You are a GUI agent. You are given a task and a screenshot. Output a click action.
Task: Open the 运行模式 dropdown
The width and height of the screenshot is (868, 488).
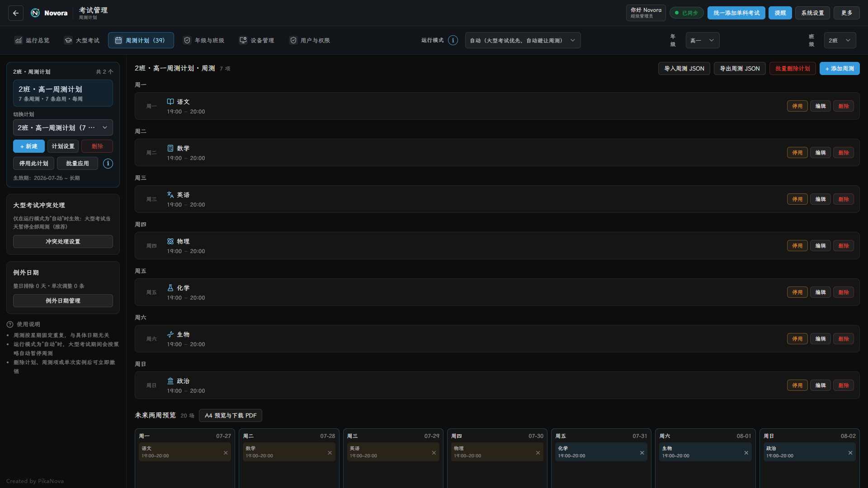[523, 40]
